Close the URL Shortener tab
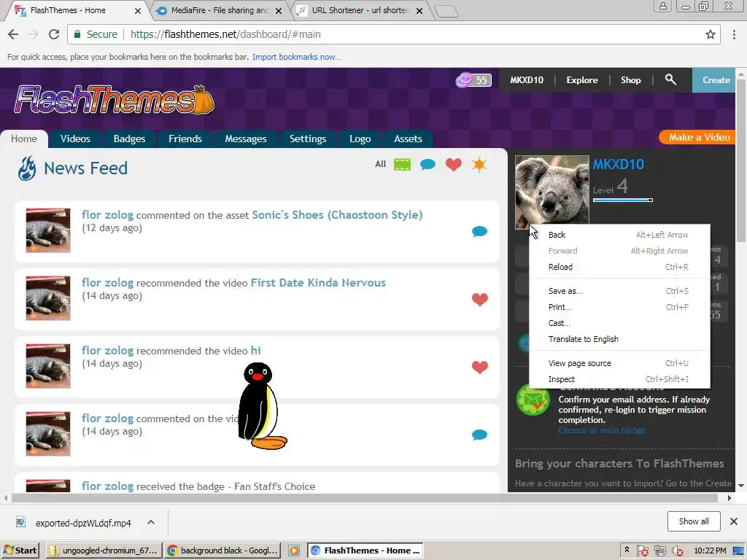 click(x=419, y=10)
